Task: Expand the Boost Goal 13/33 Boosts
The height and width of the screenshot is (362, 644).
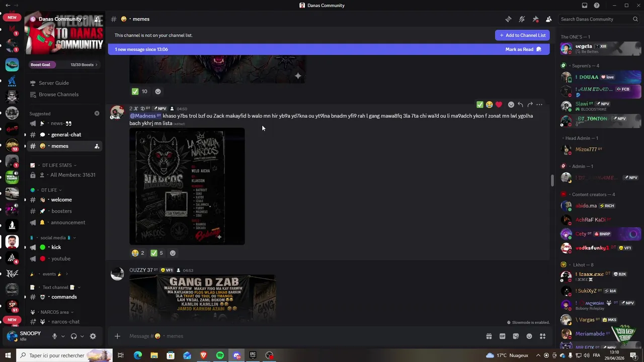Action: (64, 64)
